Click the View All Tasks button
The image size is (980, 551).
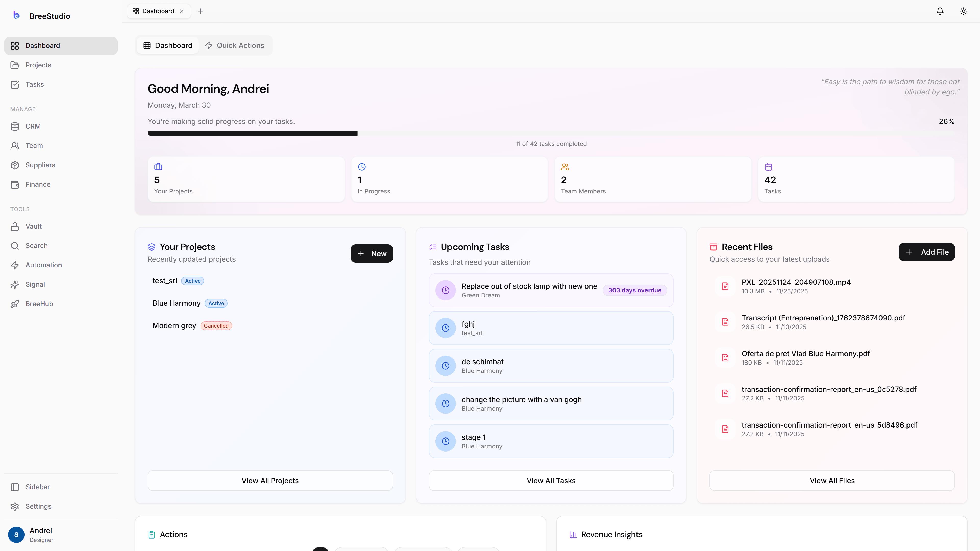(551, 481)
